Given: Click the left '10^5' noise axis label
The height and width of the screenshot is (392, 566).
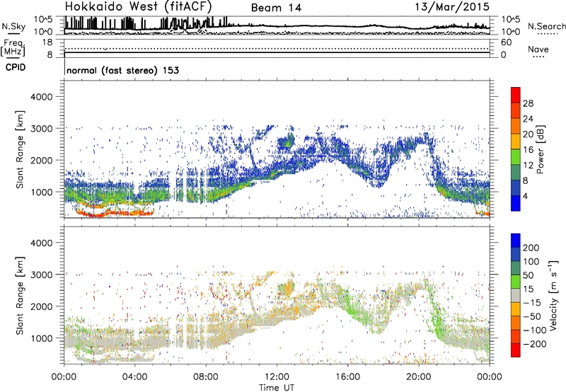Looking at the screenshot, I should (43, 19).
